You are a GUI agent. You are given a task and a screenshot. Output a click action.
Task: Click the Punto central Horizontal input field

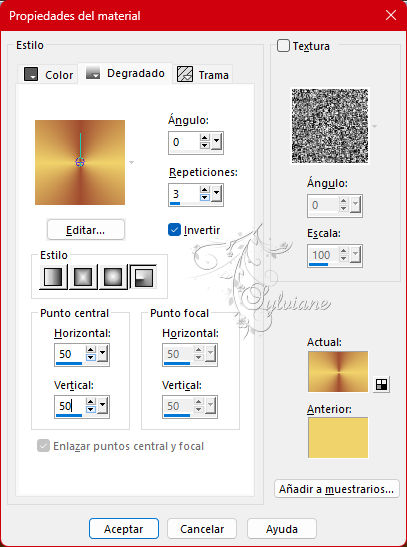click(x=70, y=354)
